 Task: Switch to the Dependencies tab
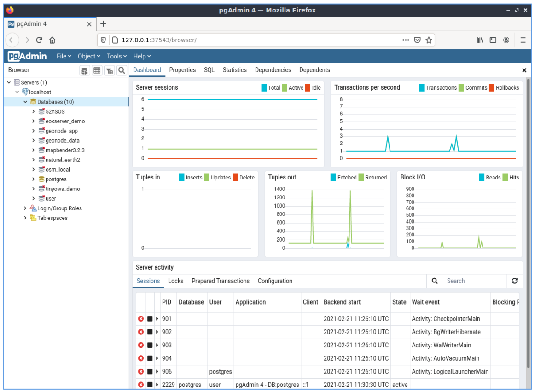273,70
